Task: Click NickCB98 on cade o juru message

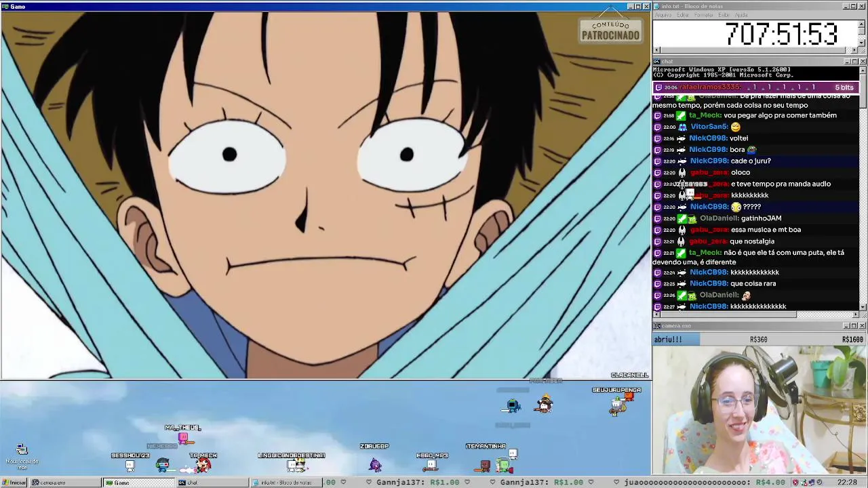Action: pos(709,161)
